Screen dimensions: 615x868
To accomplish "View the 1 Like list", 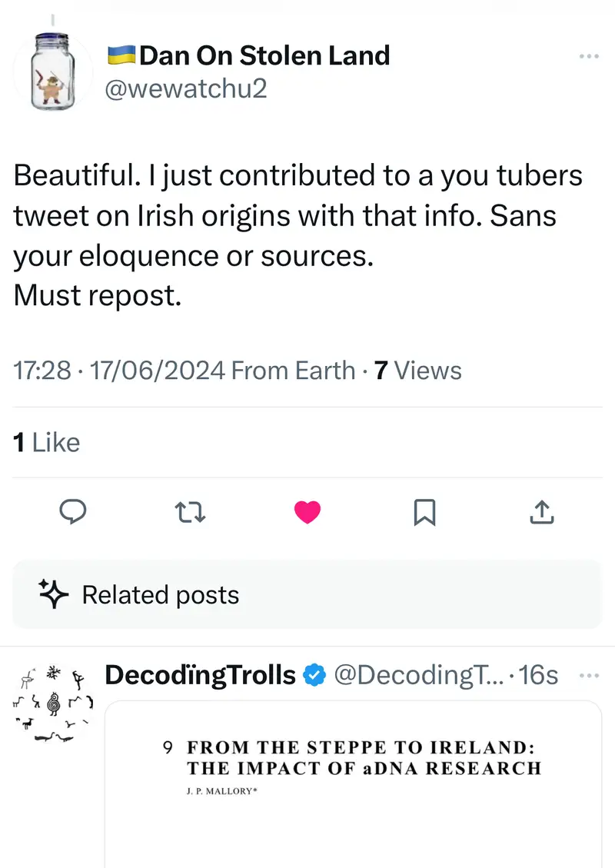I will coord(47,442).
